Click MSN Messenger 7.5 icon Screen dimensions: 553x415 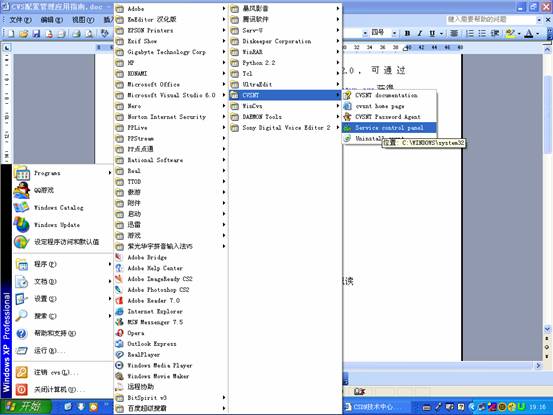(120, 322)
